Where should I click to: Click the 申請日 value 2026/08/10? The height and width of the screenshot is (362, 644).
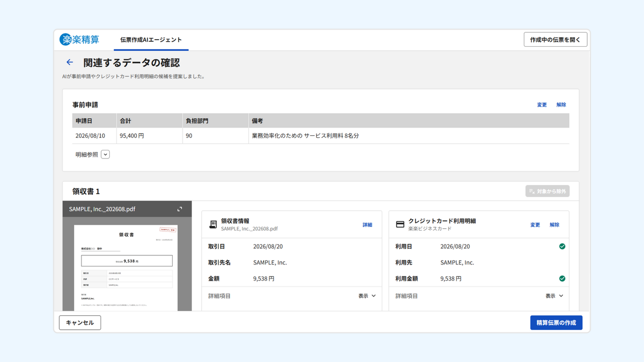[x=90, y=136]
